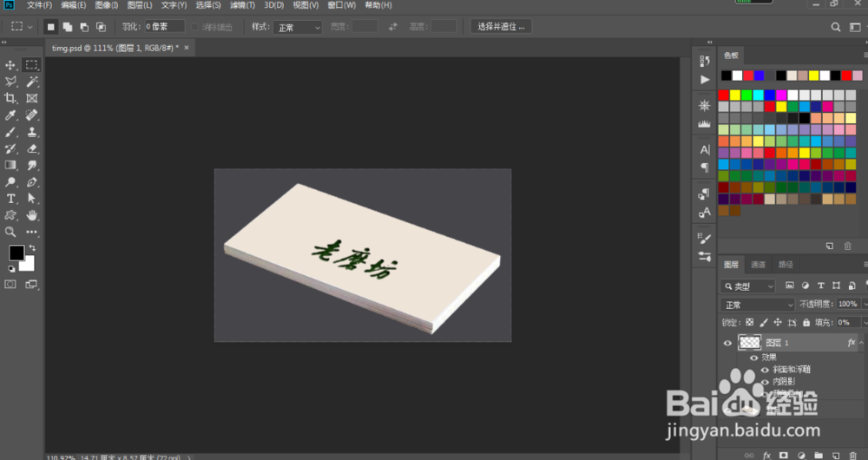Viewport: 868px width, 460px height.
Task: Click the white background color swatch
Action: 29,265
